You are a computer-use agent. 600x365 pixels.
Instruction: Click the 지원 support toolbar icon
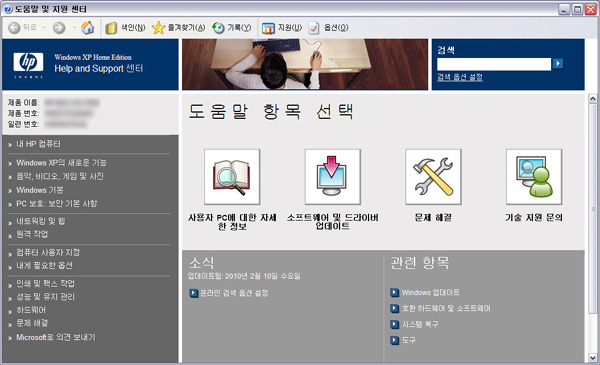[x=268, y=28]
